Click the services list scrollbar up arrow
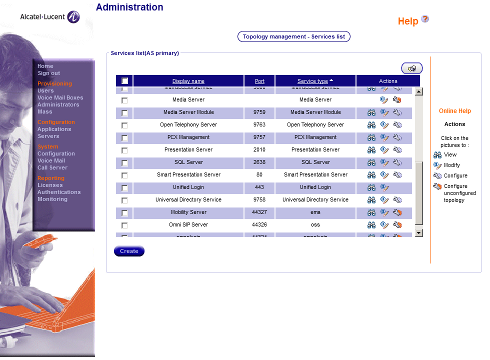Image resolution: width=490 pixels, height=360 pixels. [x=419, y=91]
